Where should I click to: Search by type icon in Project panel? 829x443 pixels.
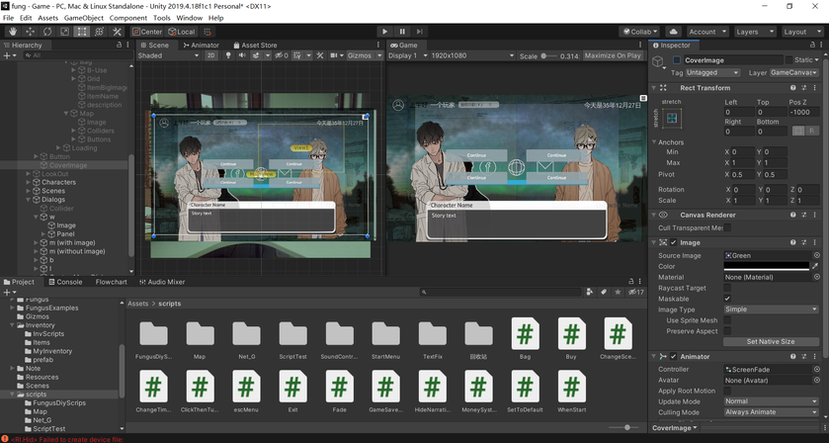[589, 292]
